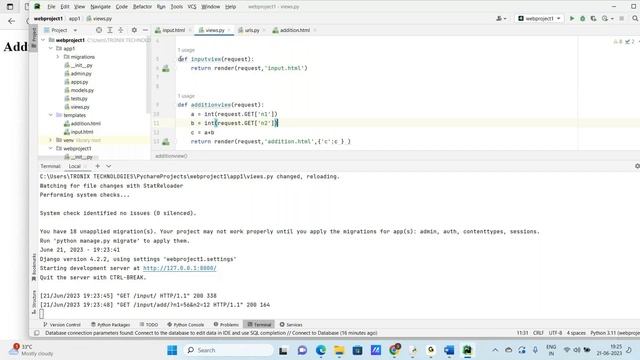Viewport: 640px width, 360px height.
Task: Expand the migrations folder
Action: coord(58,57)
